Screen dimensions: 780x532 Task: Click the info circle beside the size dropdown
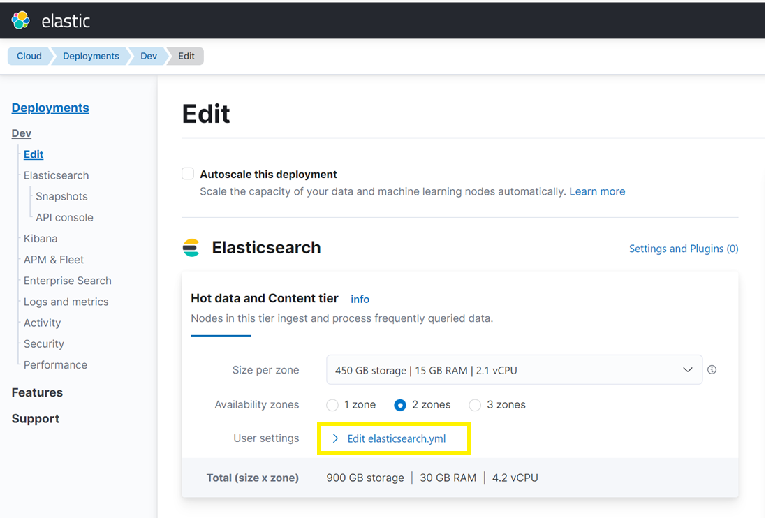(712, 369)
